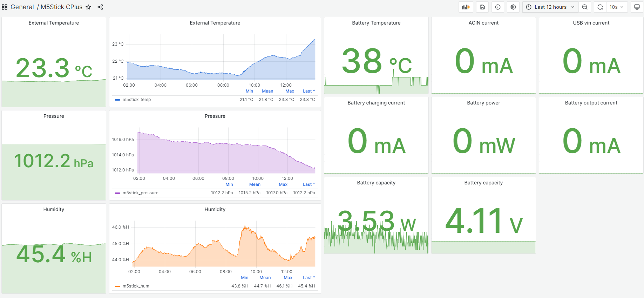This screenshot has width=644, height=298.
Task: Open the Last 12 hours time picker
Action: tap(550, 7)
